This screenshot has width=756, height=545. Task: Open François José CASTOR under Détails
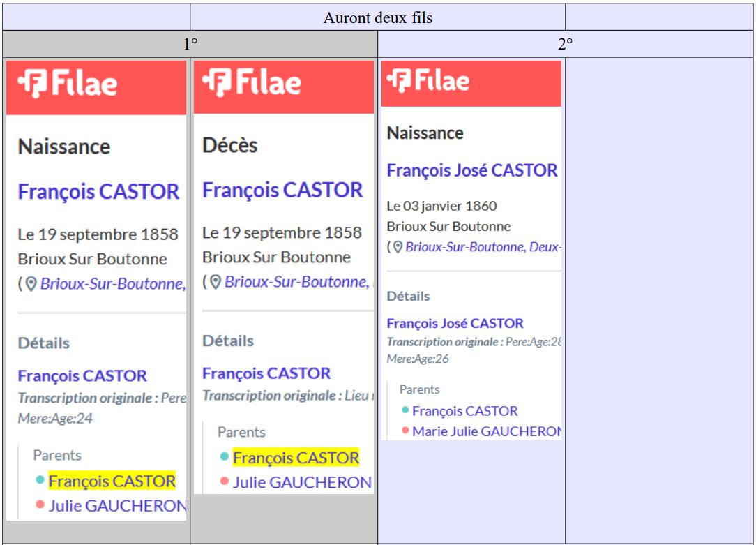click(455, 323)
